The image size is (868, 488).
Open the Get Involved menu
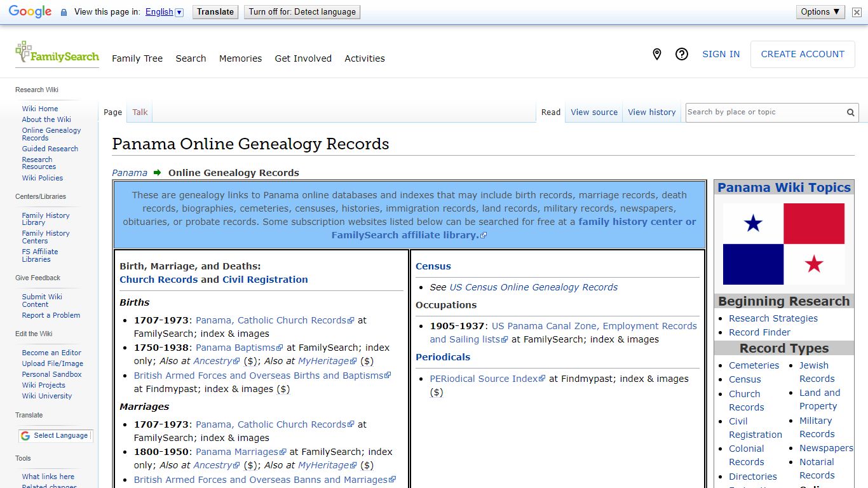303,58
